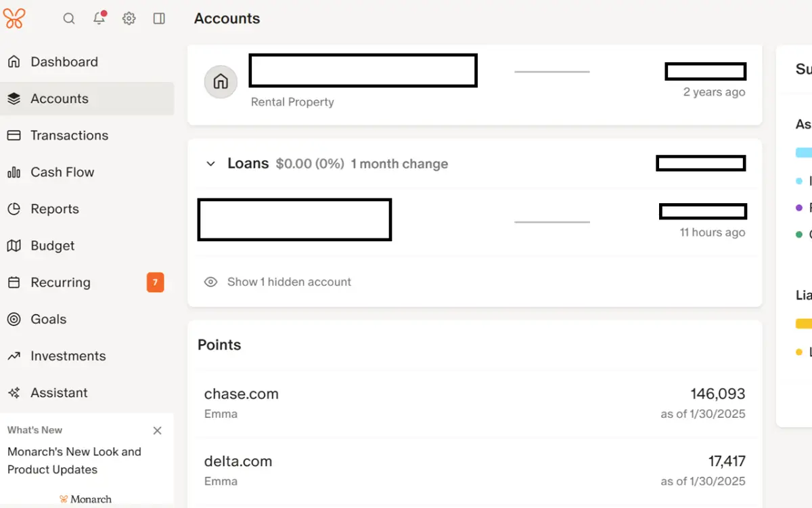This screenshot has width=812, height=508.
Task: Click the chase.com points entry
Action: pyautogui.click(x=242, y=394)
